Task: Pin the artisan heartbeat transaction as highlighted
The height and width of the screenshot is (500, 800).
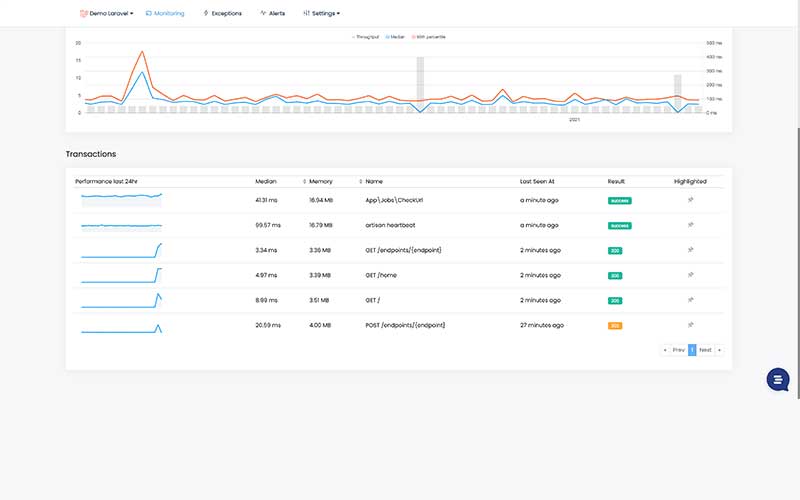Action: [x=690, y=225]
